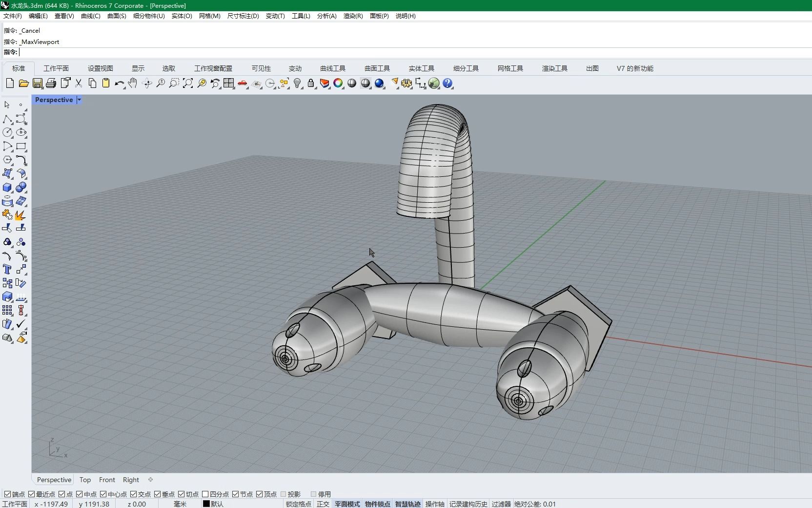Click the Zoom Window icon
The width and height of the screenshot is (812, 508).
pos(174,84)
